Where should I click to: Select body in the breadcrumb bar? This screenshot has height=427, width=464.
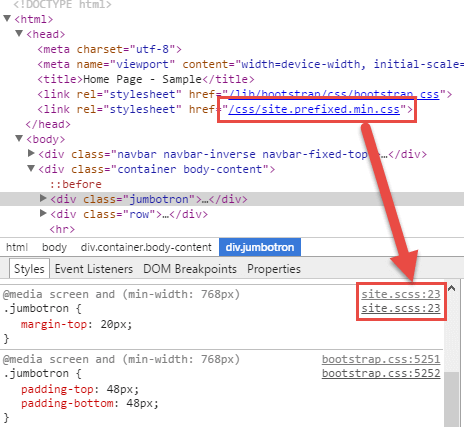[54, 247]
